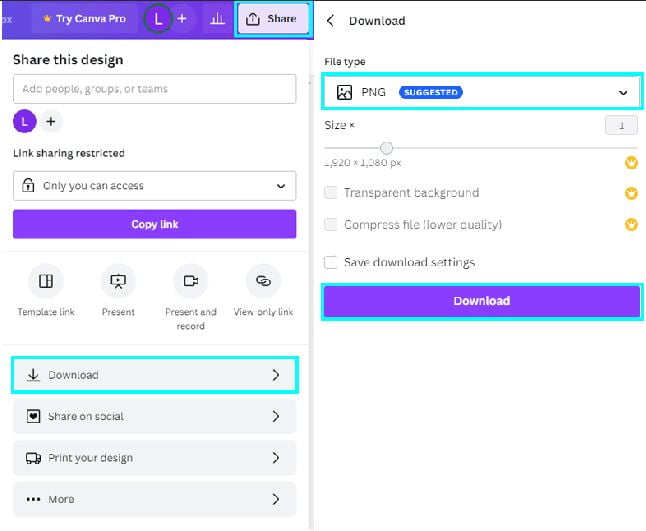The height and width of the screenshot is (531, 646).
Task: Click the Size slider handle
Action: 386,147
